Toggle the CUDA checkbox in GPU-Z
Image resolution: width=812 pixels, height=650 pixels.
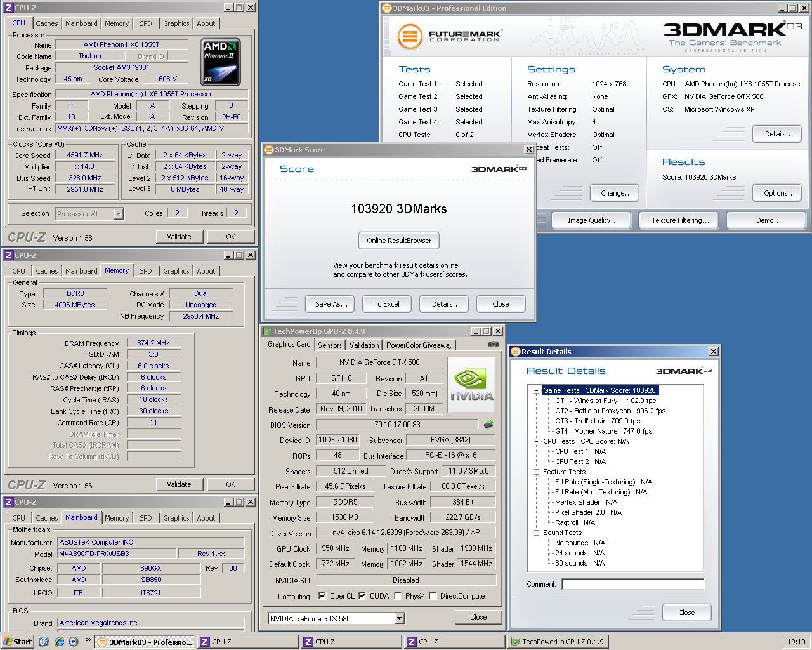click(362, 596)
